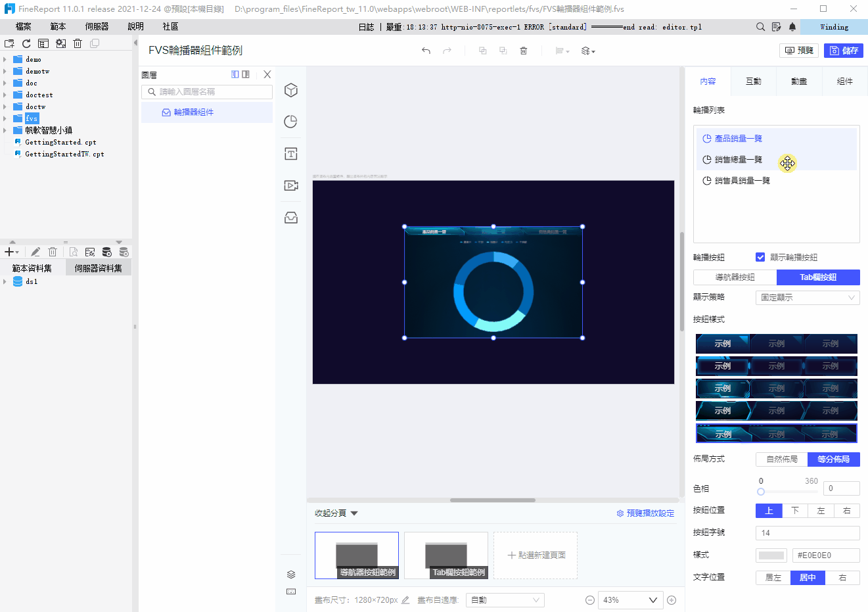Click the 色相 hue slider
The height and width of the screenshot is (612, 868).
788,492
